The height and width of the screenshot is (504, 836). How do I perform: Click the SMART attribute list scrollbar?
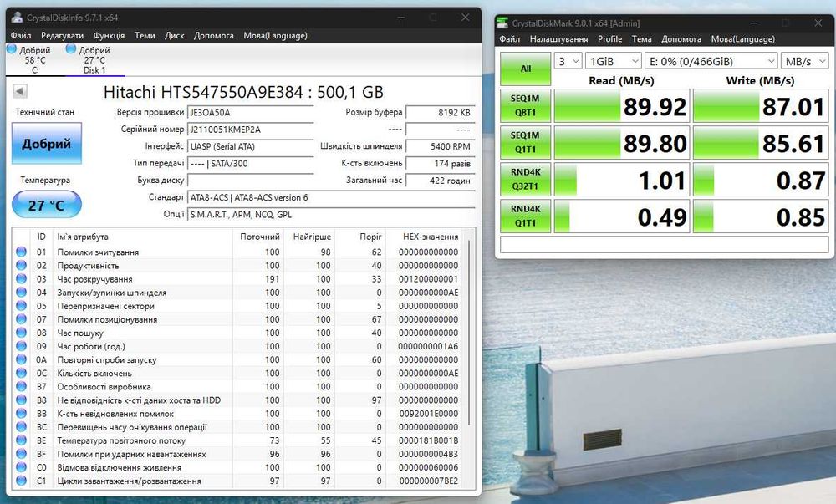pos(469,333)
